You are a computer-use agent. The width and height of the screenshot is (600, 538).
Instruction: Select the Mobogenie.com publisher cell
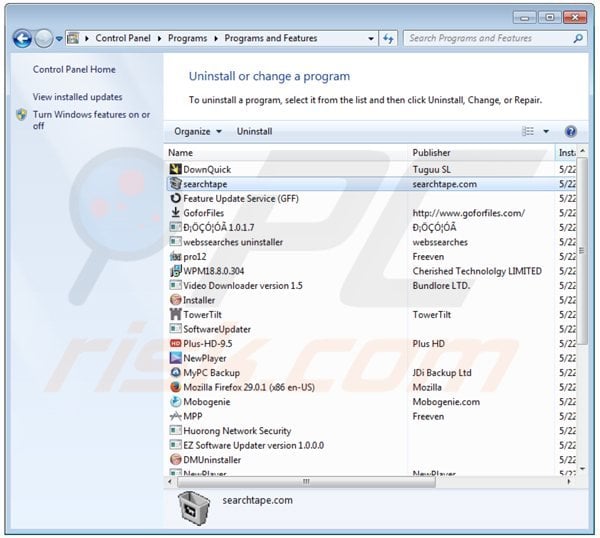446,402
